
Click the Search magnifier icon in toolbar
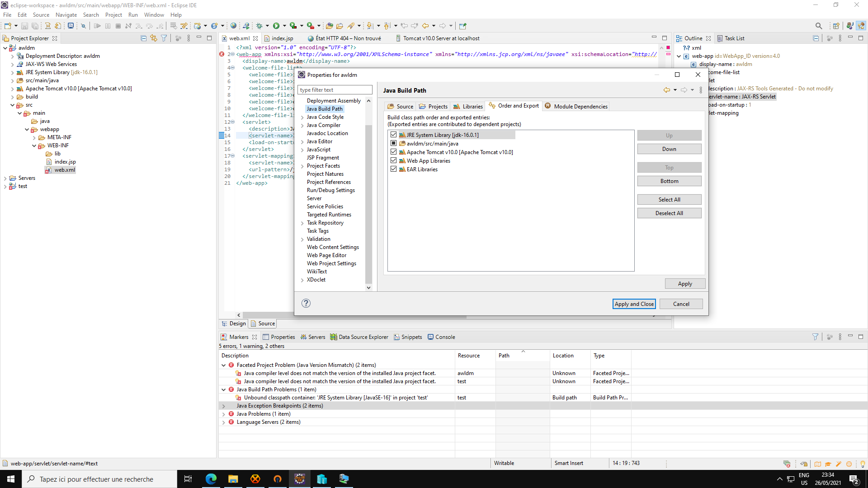point(819,26)
